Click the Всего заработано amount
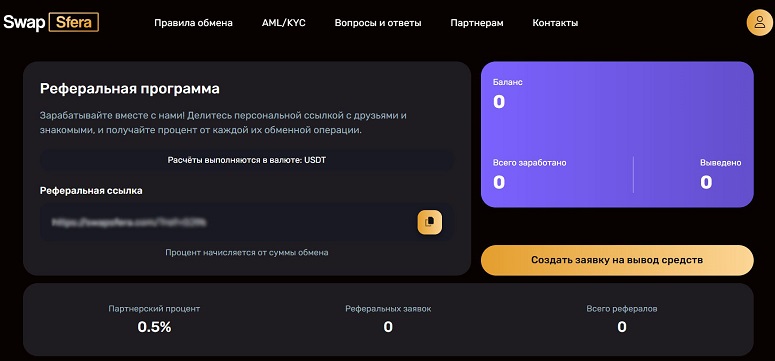775x361 pixels. point(499,182)
